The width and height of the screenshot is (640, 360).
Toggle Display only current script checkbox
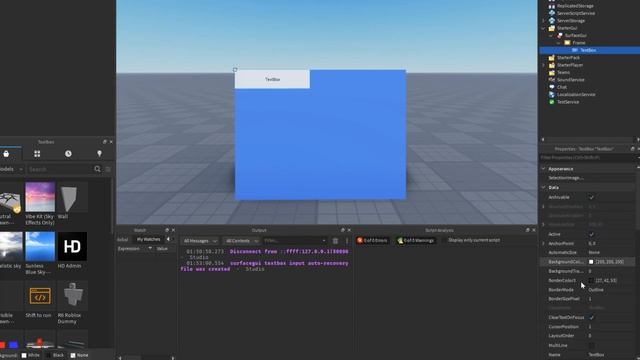(x=444, y=240)
